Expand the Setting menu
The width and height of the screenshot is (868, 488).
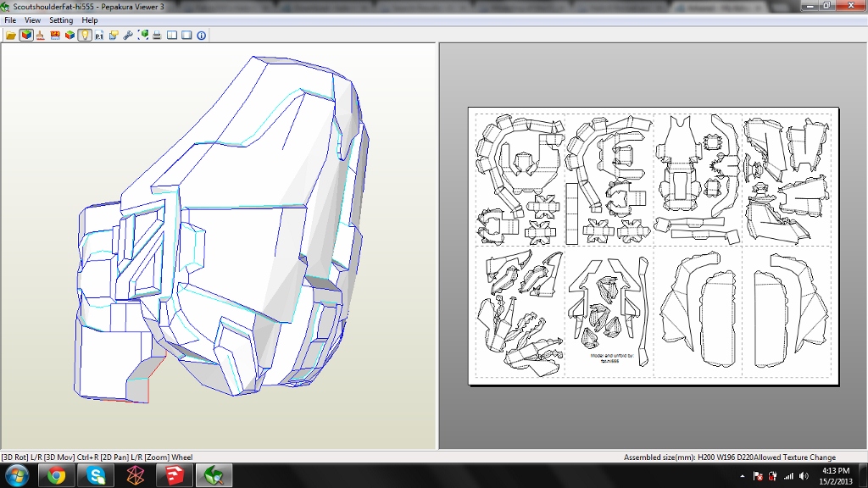click(61, 20)
